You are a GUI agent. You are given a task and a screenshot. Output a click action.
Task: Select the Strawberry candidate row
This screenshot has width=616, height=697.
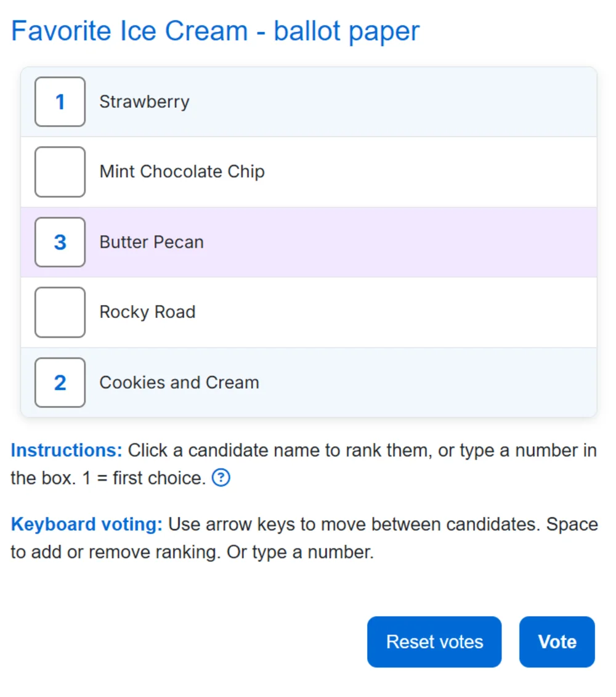tap(144, 102)
